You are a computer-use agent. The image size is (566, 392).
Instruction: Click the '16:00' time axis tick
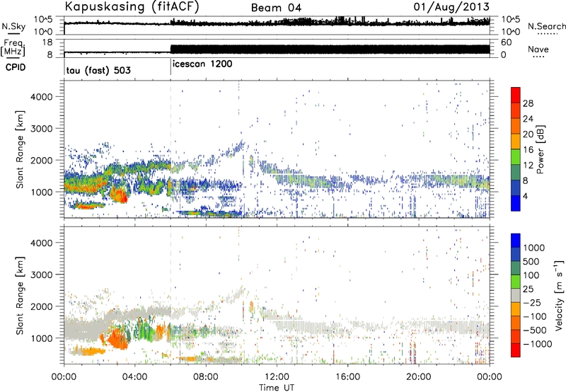tap(347, 377)
